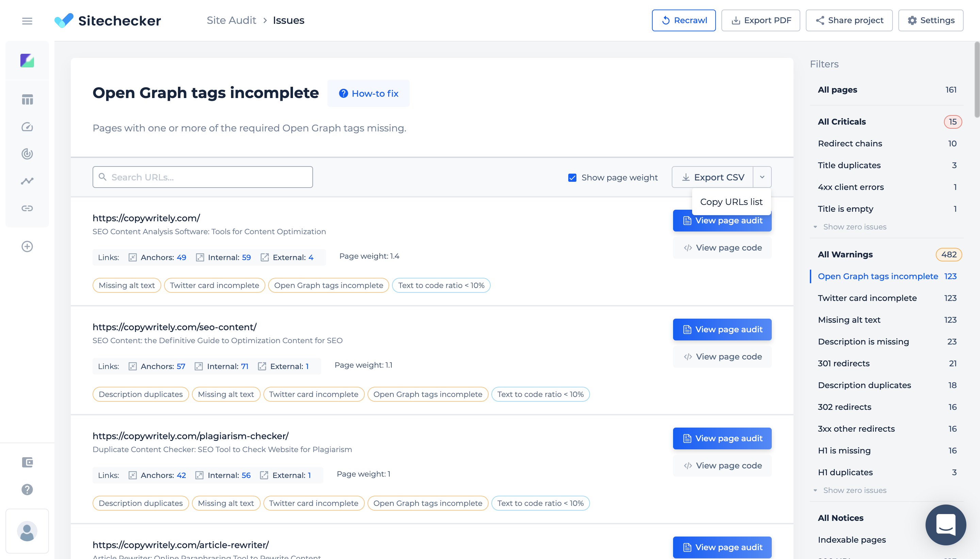This screenshot has height=559, width=980.
Task: View page audit for seo-content page
Action: coord(722,330)
